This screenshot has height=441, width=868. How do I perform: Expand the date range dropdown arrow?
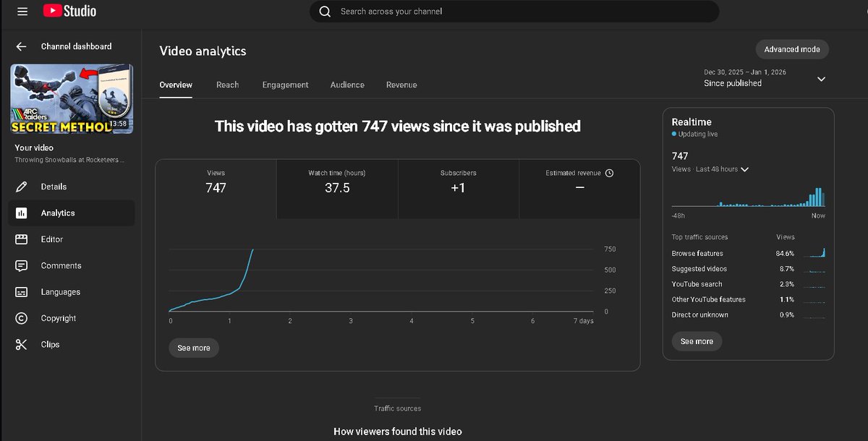(x=821, y=79)
